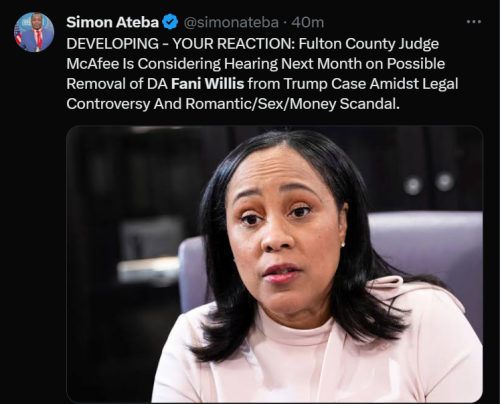Open the three-dot more options menu

pyautogui.click(x=474, y=22)
